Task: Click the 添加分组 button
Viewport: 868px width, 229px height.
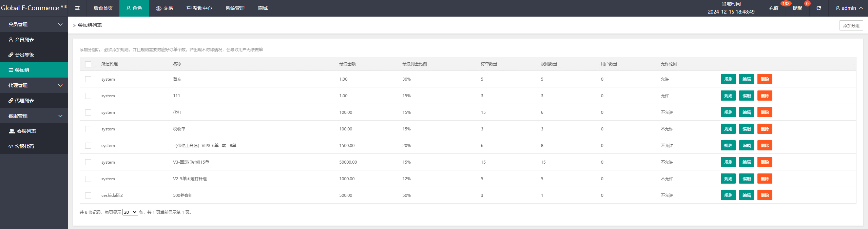Action: tap(851, 25)
